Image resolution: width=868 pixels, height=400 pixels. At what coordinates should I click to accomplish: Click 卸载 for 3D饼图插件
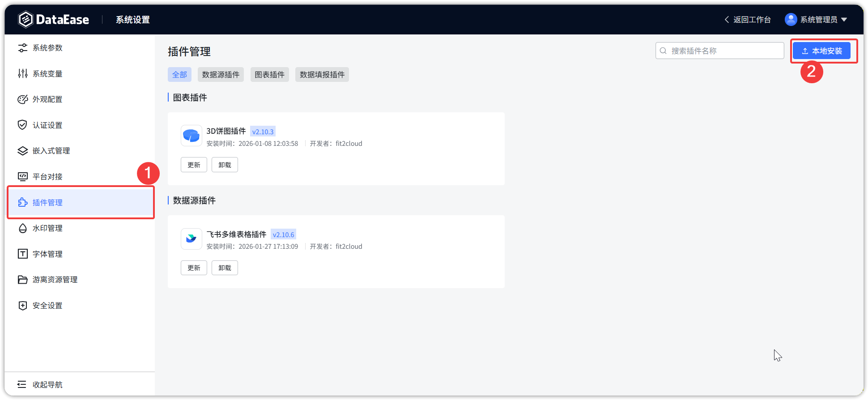(x=225, y=165)
